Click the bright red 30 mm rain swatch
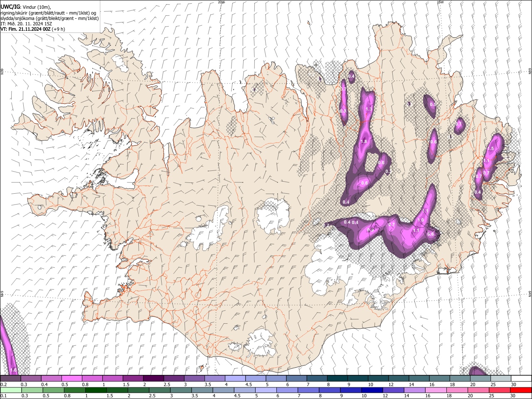This screenshot has width=532, height=399. coord(521,390)
